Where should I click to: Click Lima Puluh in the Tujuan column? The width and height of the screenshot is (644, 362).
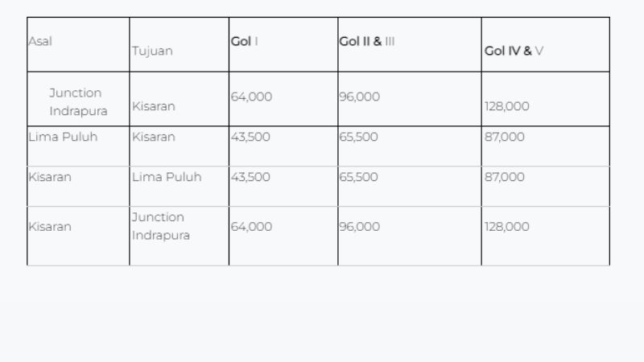coord(167,177)
